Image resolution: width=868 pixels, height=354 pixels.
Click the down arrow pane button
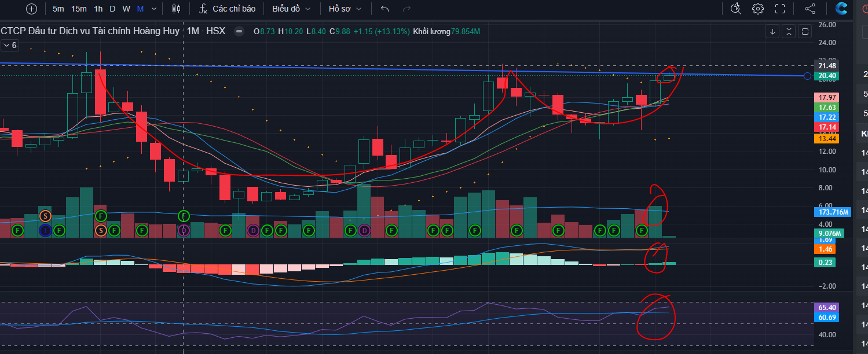point(772,32)
